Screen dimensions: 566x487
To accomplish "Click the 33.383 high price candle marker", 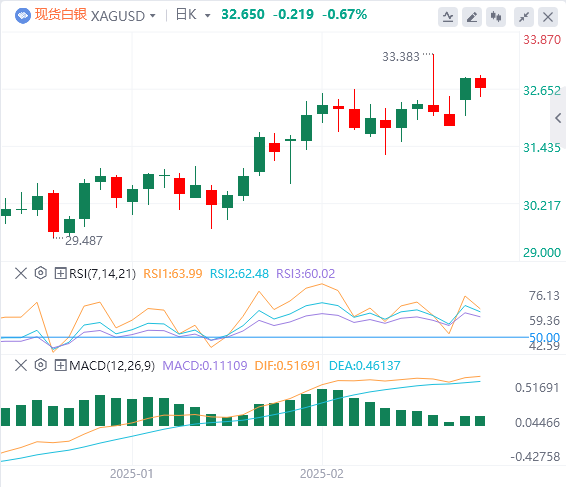I will coord(401,57).
